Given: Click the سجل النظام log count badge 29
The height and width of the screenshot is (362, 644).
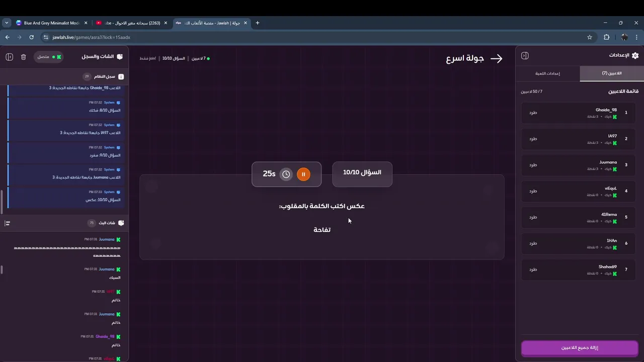Looking at the screenshot, I should pyautogui.click(x=87, y=77).
